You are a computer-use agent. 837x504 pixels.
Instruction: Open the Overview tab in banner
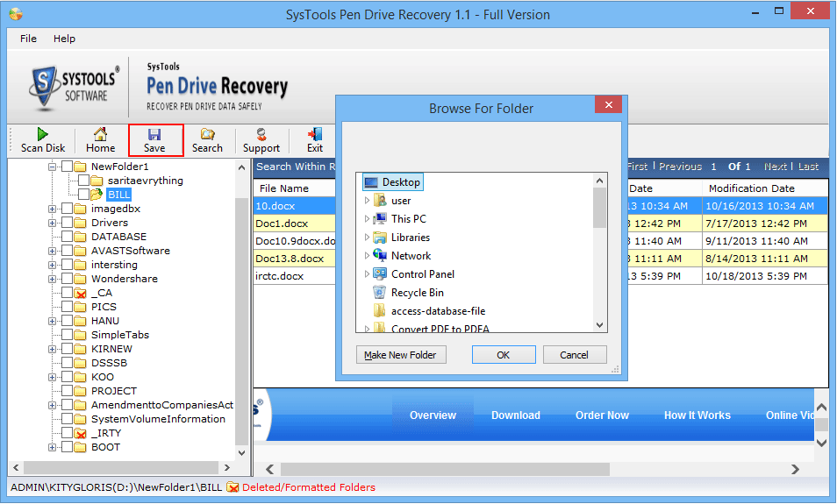pos(433,415)
